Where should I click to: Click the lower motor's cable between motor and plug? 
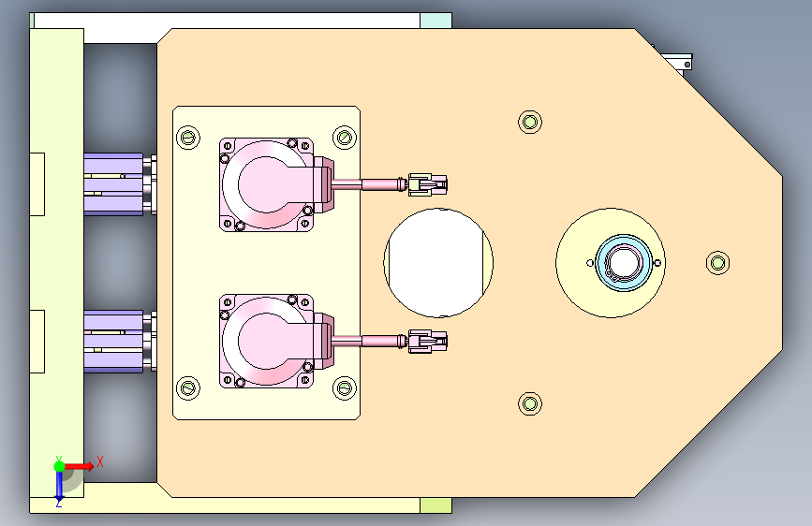click(x=369, y=342)
